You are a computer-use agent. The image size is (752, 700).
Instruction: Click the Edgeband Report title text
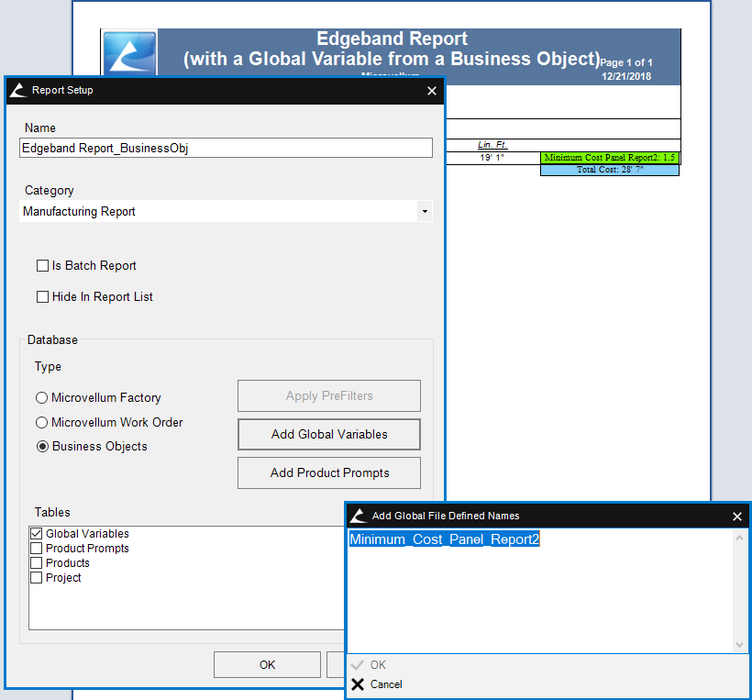click(x=392, y=39)
